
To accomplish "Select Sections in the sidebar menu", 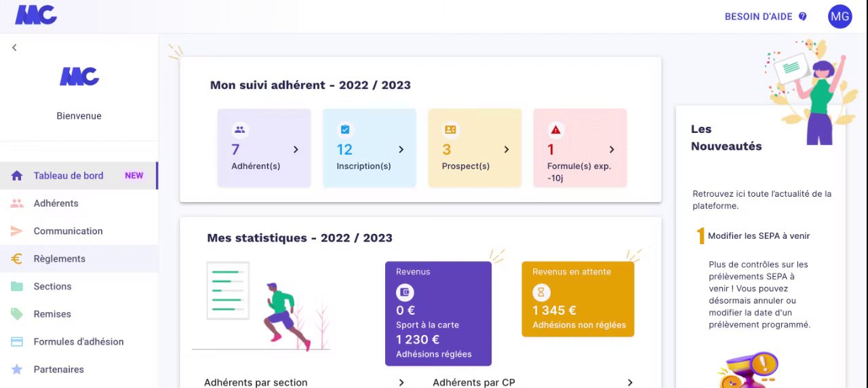I will click(52, 287).
